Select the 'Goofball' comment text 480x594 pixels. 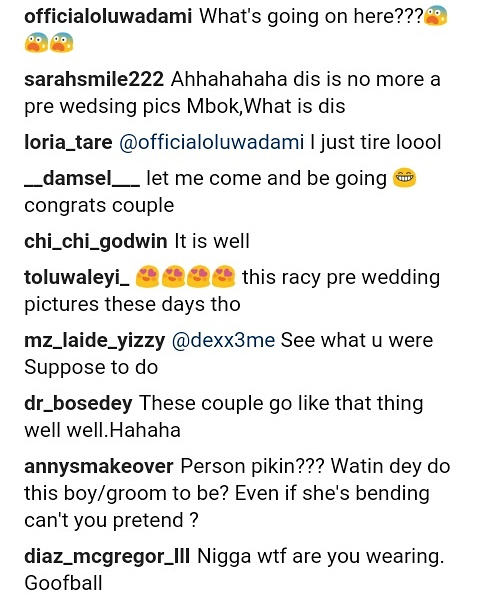pos(63,583)
